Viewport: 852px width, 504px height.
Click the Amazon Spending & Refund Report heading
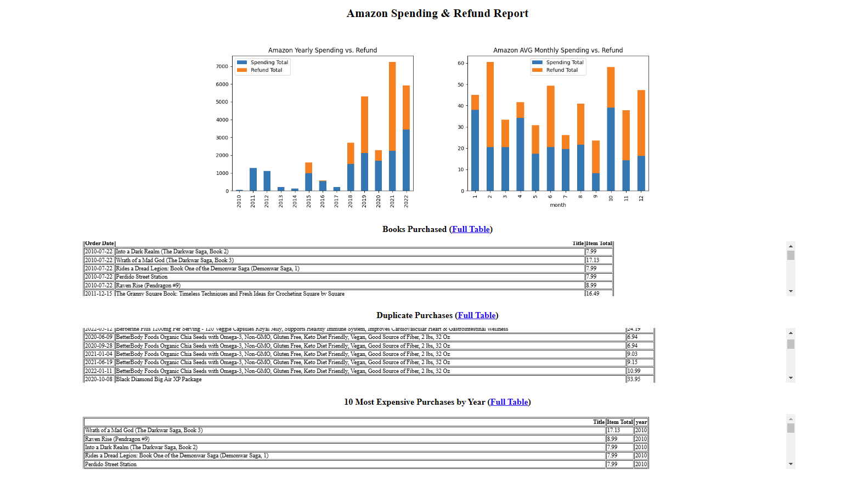click(x=437, y=13)
